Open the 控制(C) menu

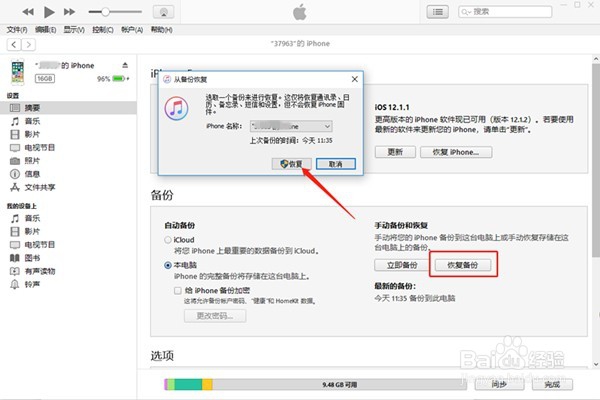point(103,29)
